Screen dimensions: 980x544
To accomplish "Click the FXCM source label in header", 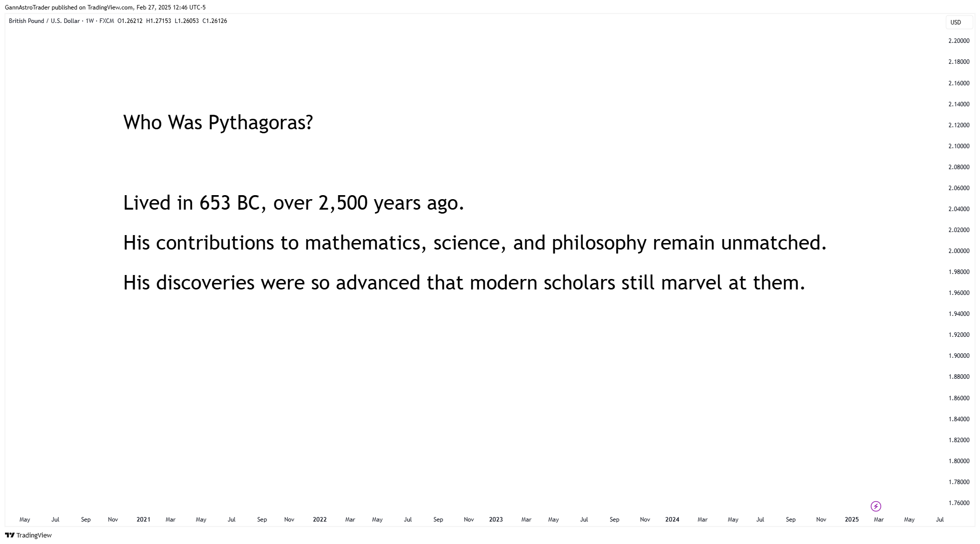I will 107,21.
